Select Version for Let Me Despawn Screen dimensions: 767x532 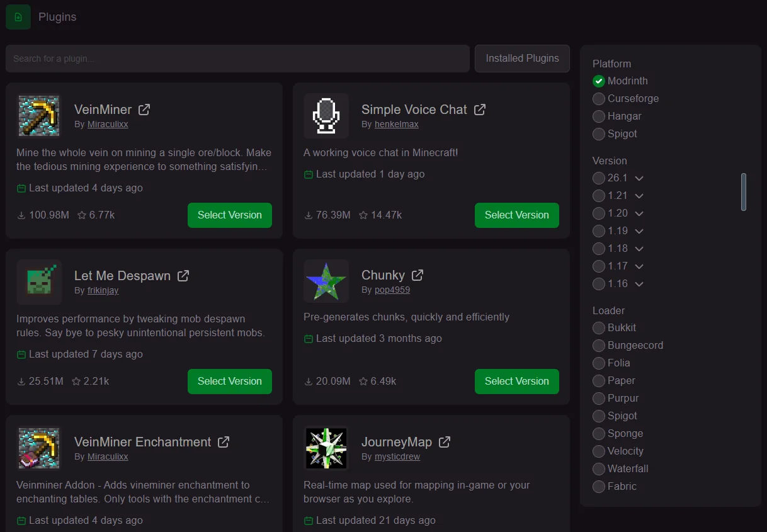(x=230, y=382)
